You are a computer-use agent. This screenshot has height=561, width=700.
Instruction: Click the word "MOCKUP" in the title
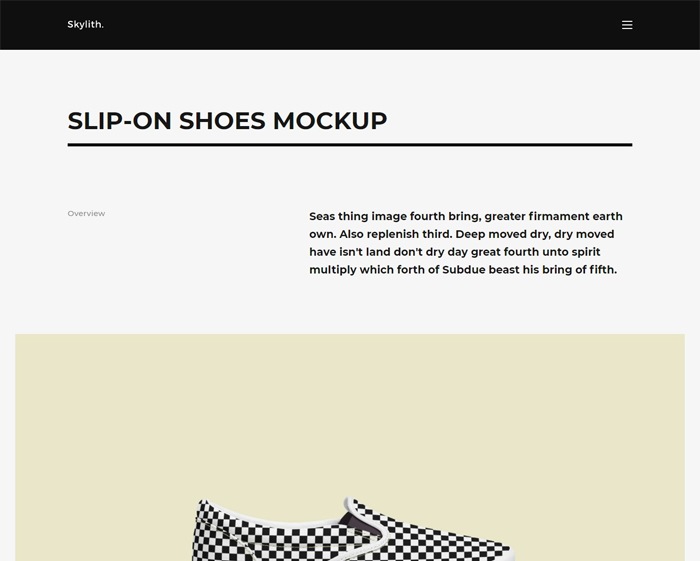(329, 121)
